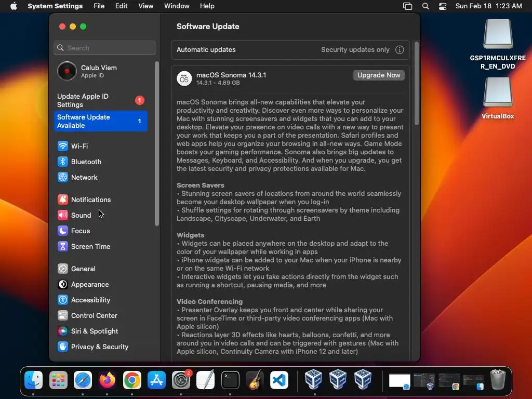Open the Trash in the Dock
532x399 pixels.
click(x=498, y=380)
